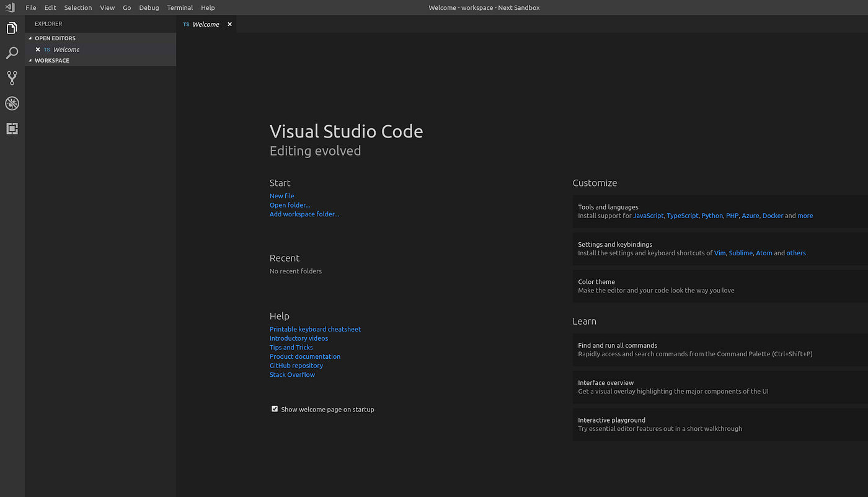Open the Source Control icon
The image size is (868, 497).
12,77
